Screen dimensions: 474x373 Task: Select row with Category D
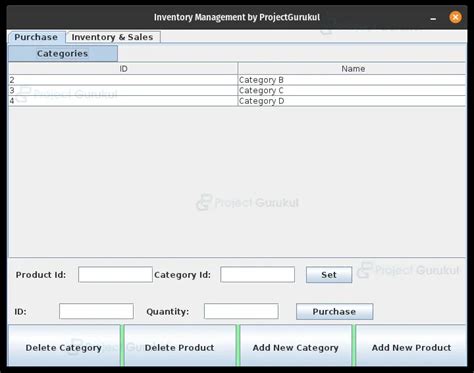point(237,101)
